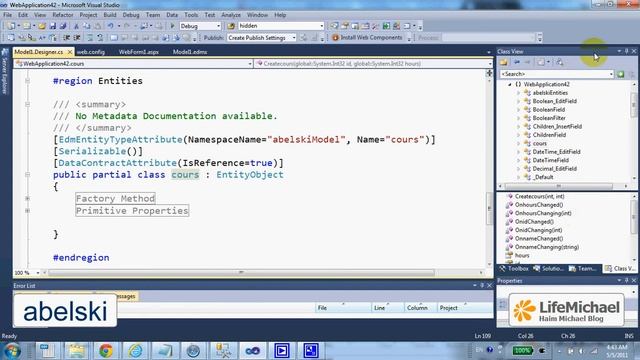Select Createcours(int, int) member
The image size is (640, 360).
[x=539, y=196]
